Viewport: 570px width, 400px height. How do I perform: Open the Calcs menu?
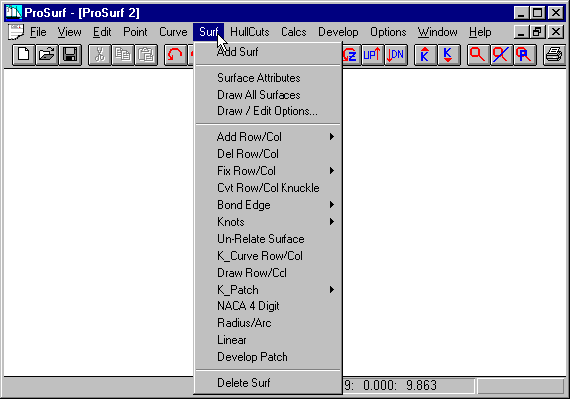coord(293,32)
